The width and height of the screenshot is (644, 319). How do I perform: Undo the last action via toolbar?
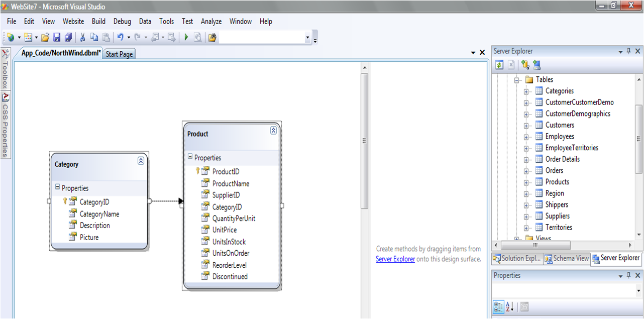[121, 37]
